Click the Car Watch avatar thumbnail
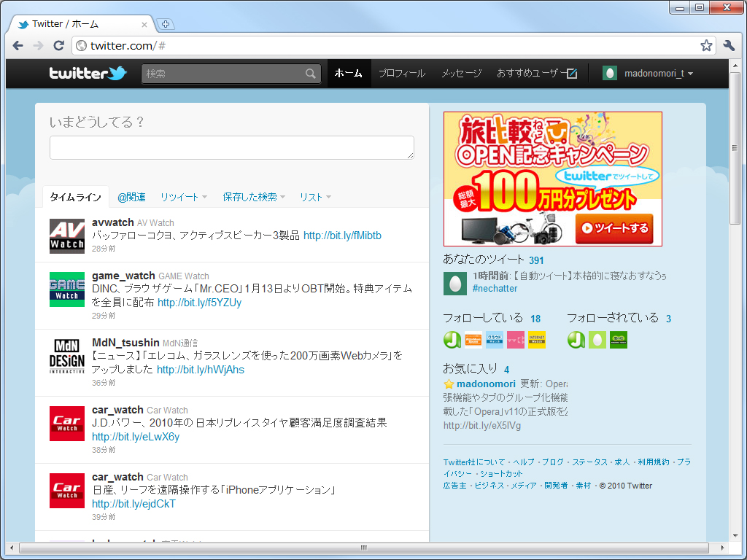Image resolution: width=747 pixels, height=560 pixels. [66, 423]
